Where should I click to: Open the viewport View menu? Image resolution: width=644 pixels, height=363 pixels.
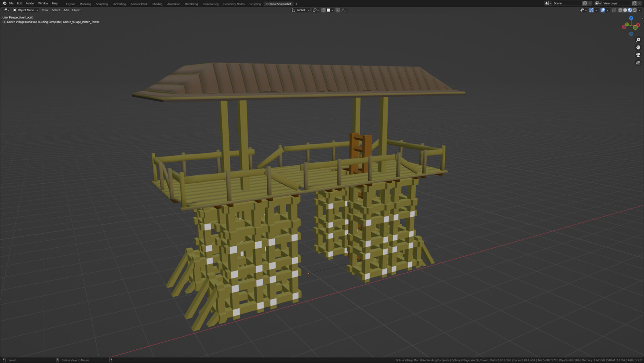(x=45, y=10)
